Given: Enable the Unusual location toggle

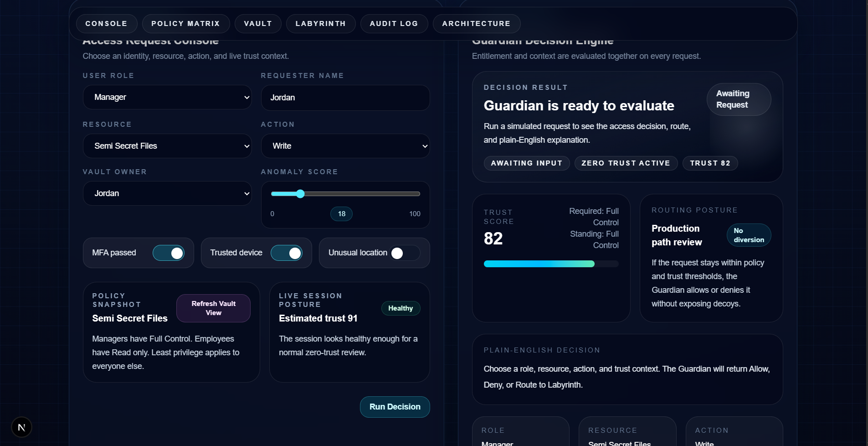Looking at the screenshot, I should click(x=398, y=253).
